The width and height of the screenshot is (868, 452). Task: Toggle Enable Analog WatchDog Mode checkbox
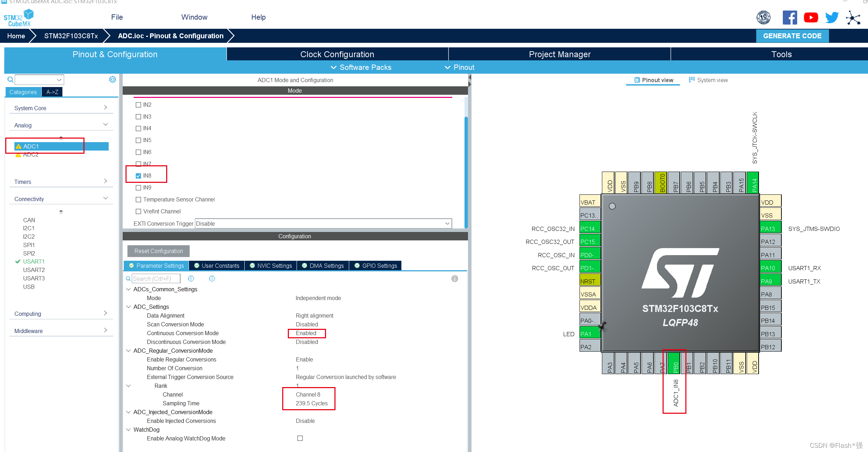(x=300, y=438)
